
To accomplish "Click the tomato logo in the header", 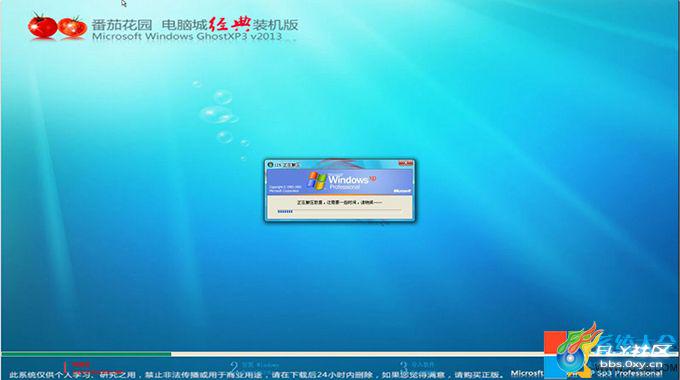I will [x=57, y=26].
